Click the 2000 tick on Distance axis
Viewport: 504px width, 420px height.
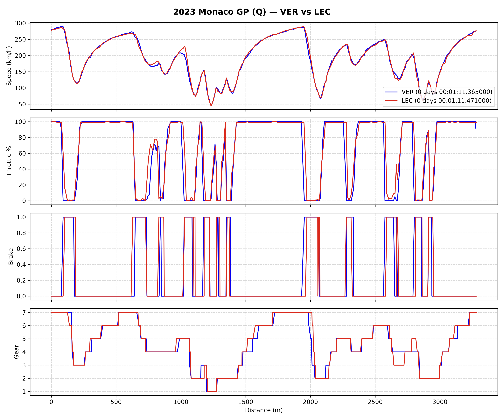(x=310, y=402)
